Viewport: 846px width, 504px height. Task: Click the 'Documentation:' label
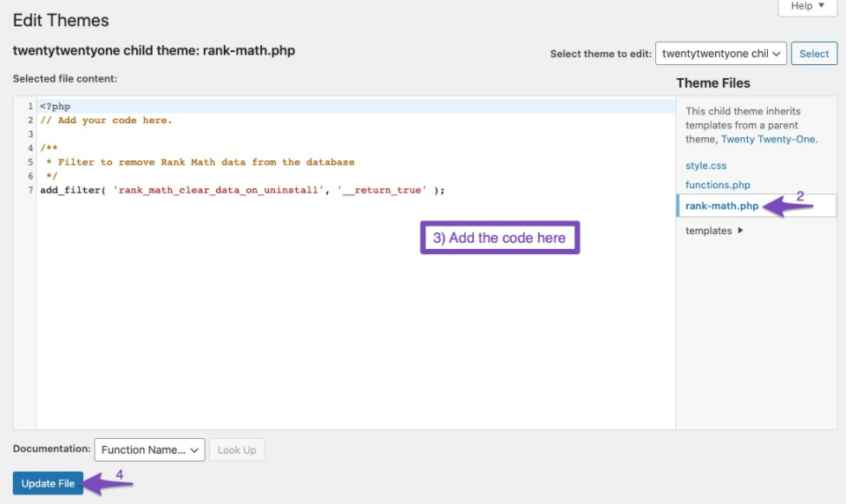coord(52,449)
